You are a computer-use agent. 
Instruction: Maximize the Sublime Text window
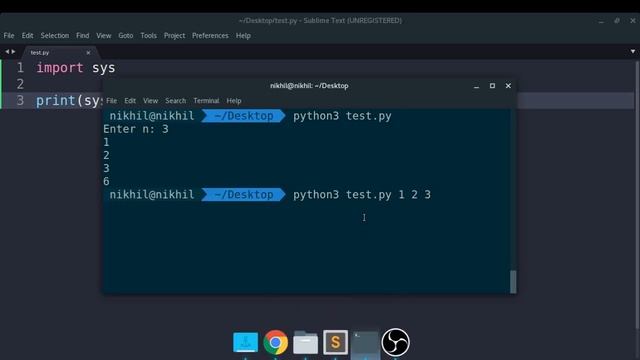pyautogui.click(x=617, y=20)
